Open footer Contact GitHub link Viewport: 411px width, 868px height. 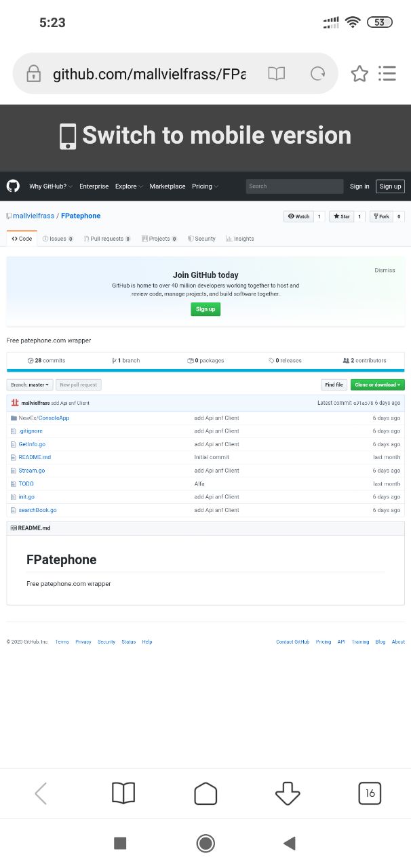point(293,642)
